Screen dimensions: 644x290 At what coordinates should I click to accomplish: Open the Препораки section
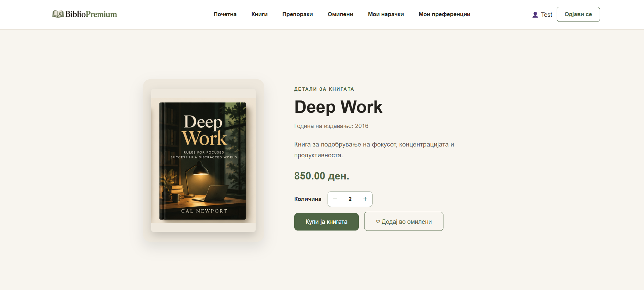click(x=298, y=14)
